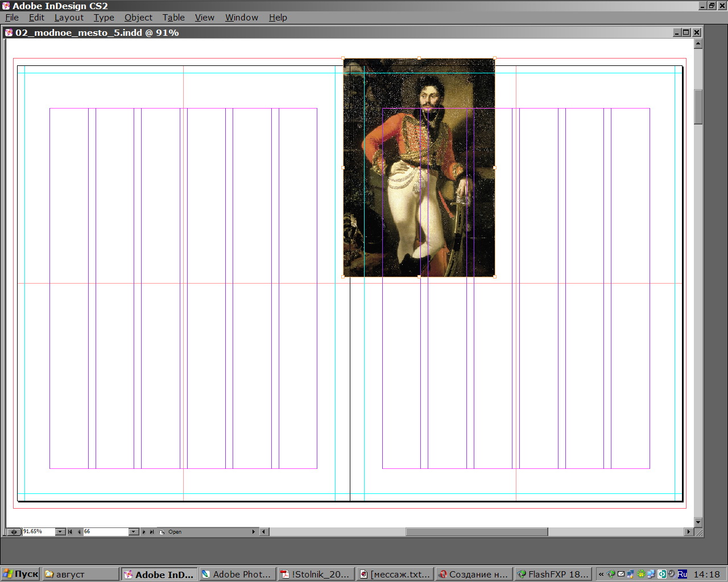Open the page number dropdown arrow
728x582 pixels.
pos(134,531)
